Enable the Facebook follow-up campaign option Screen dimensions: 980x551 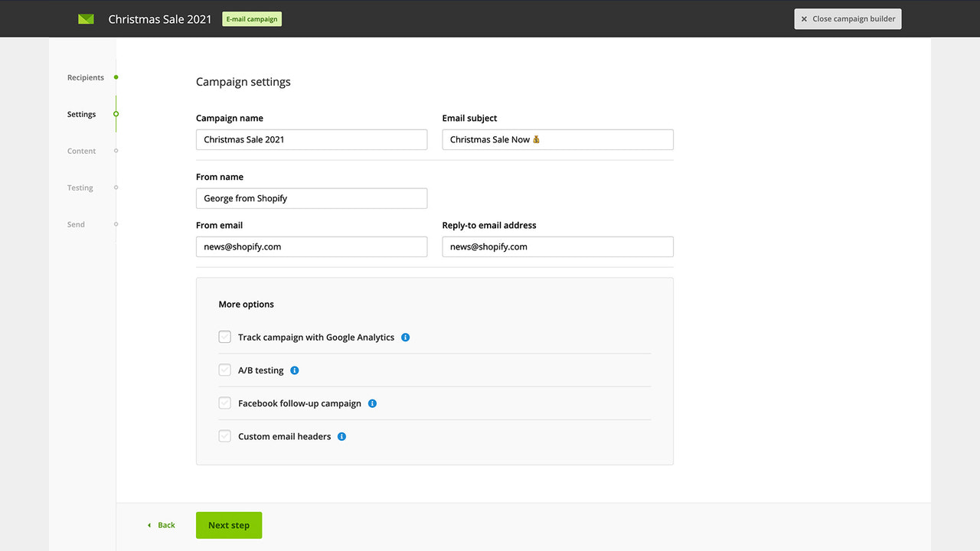pyautogui.click(x=224, y=403)
